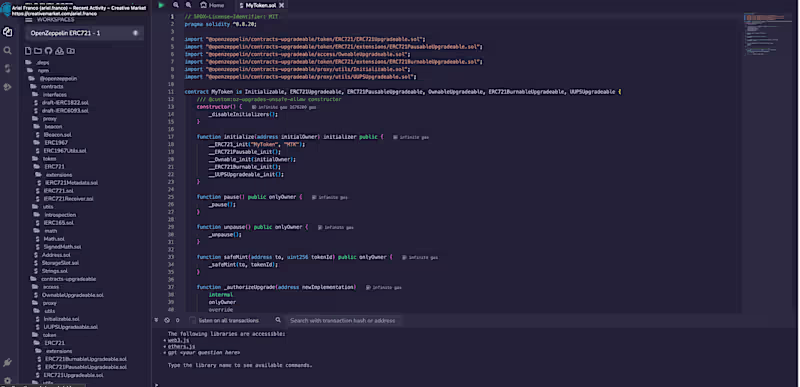Open the ethers.js link in the terminal

[181, 346]
